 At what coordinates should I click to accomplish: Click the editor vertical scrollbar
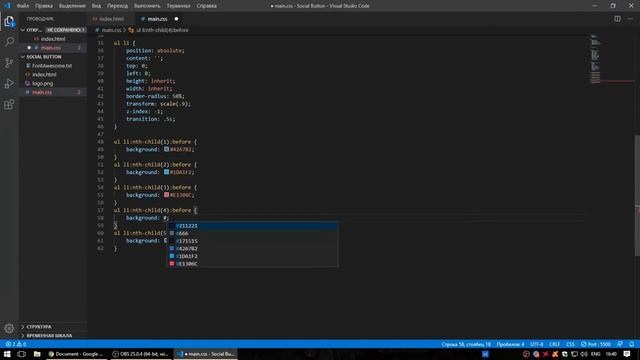637,195
